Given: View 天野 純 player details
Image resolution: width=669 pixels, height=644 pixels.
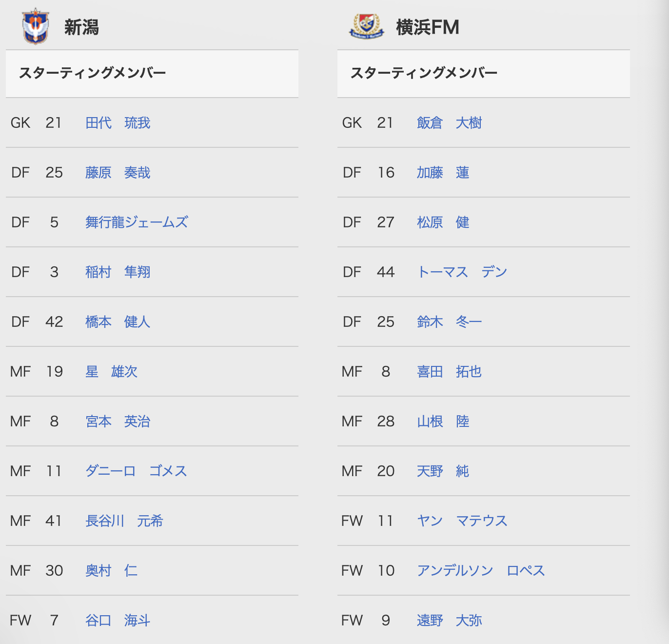Looking at the screenshot, I should click(x=443, y=471).
